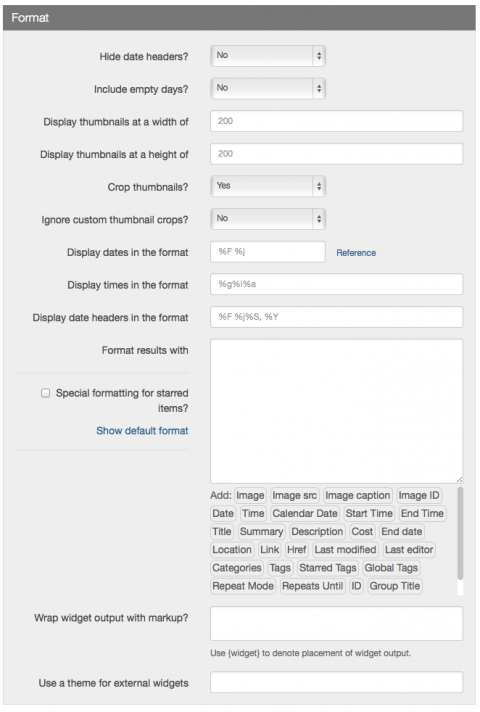
Task: Insert the Starred Tags tag
Action: coord(328,568)
